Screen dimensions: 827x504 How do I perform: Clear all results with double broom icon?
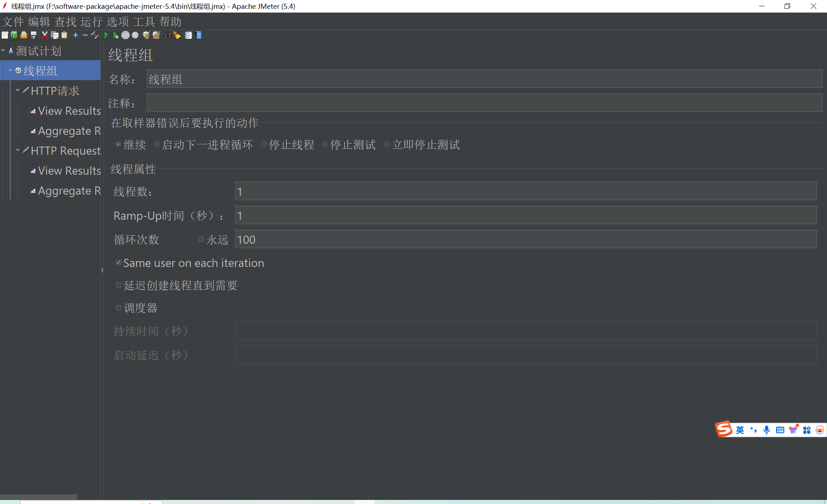[x=156, y=35]
